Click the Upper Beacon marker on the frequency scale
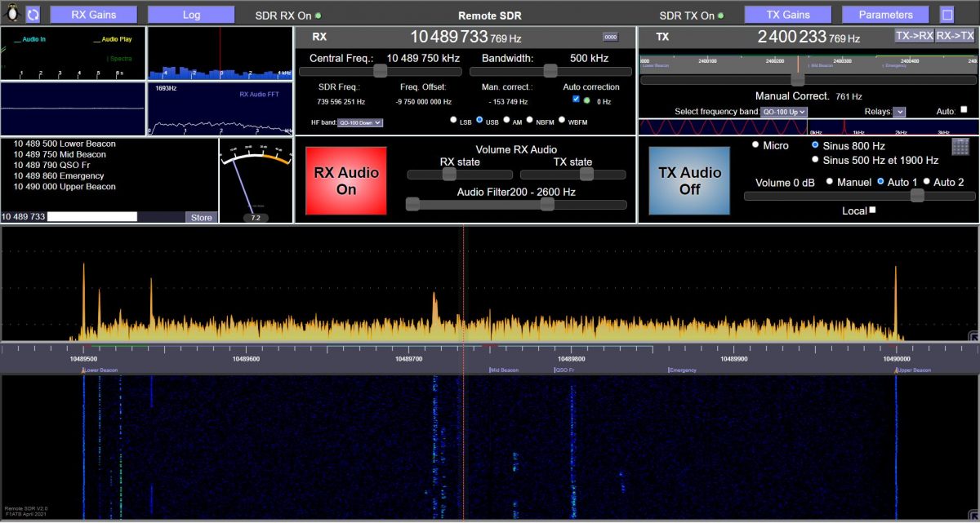The width and height of the screenshot is (980, 523). [x=913, y=370]
